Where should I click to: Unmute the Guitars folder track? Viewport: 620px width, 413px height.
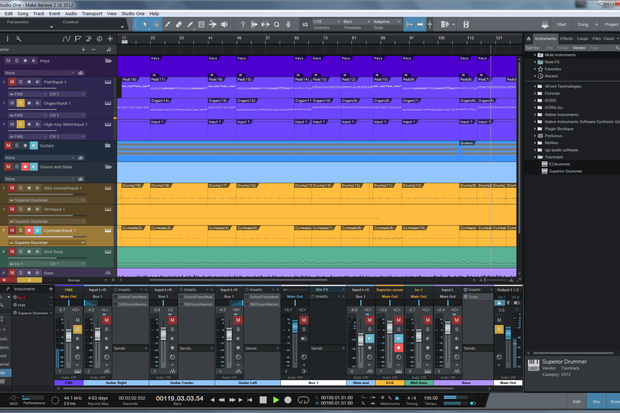(x=8, y=146)
